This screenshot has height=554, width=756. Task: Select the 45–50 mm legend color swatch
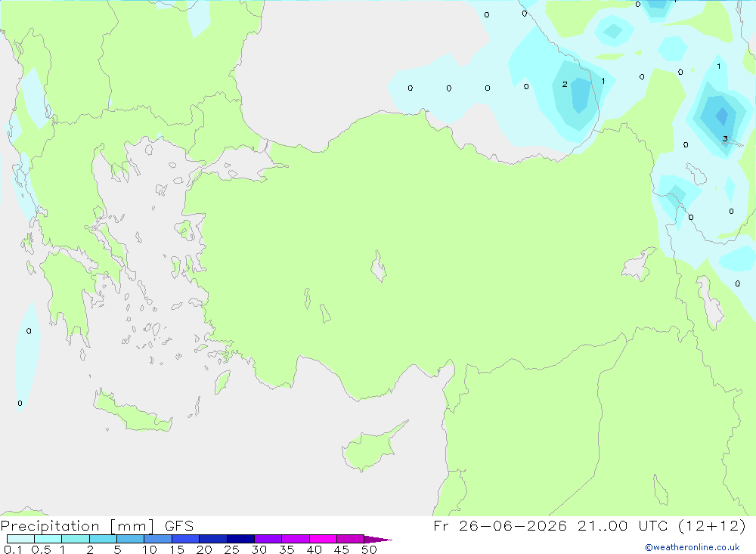[351, 539]
